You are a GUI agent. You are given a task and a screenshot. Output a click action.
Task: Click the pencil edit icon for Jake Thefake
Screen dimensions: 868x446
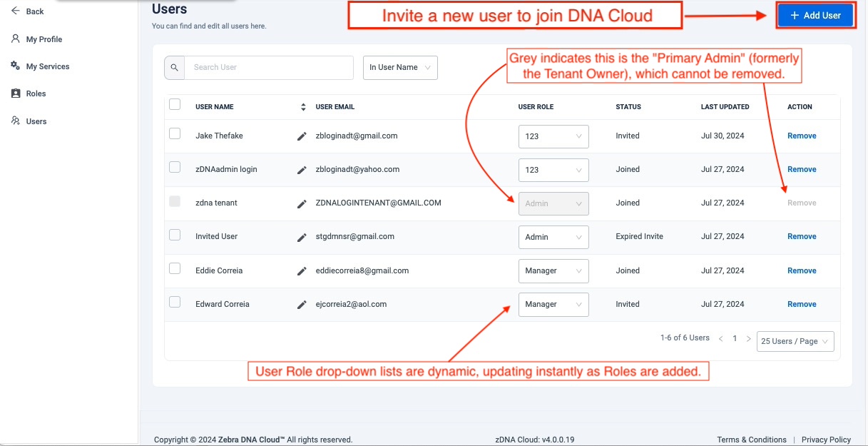pyautogui.click(x=302, y=136)
